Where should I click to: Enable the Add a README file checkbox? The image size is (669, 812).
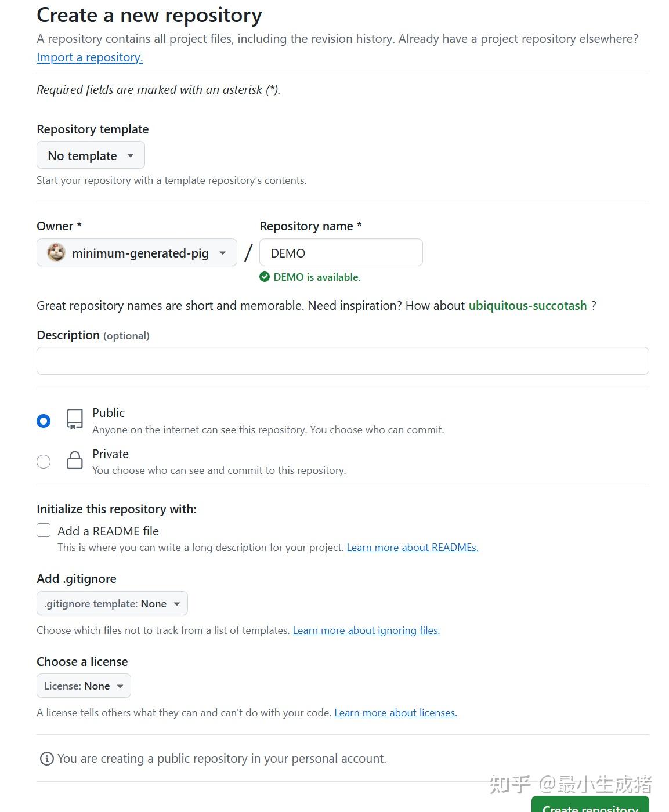click(x=44, y=530)
